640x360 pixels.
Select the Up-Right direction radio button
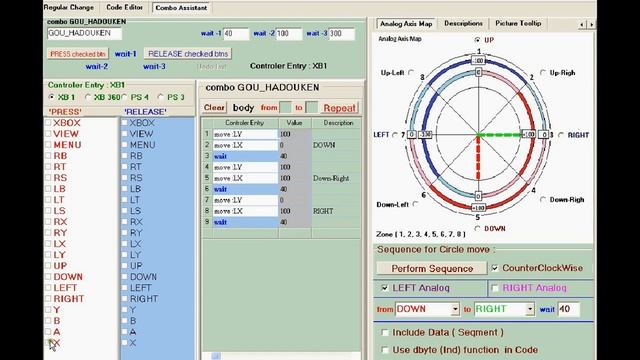543,73
